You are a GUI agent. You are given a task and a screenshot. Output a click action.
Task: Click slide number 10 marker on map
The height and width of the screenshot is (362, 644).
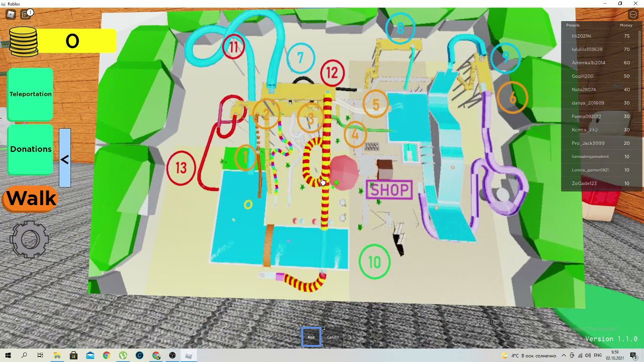tap(374, 261)
